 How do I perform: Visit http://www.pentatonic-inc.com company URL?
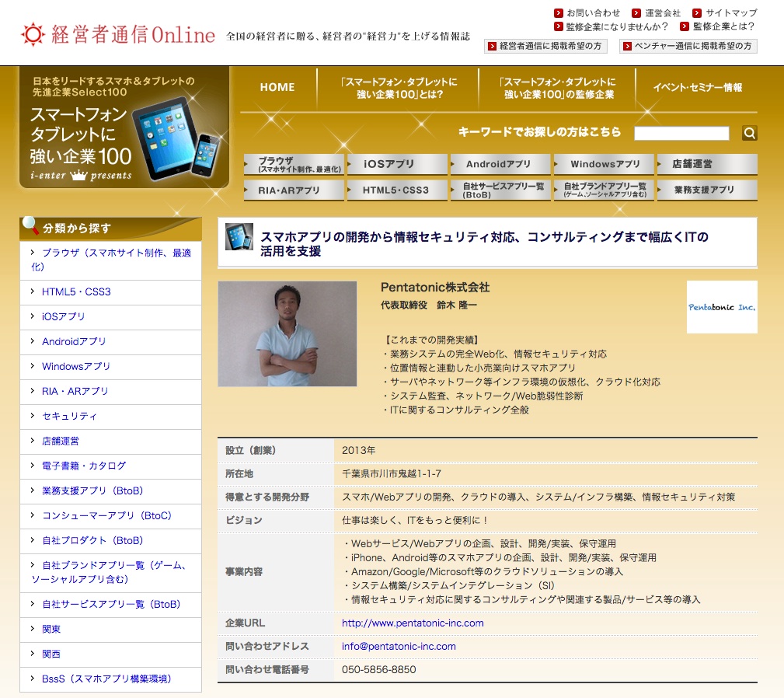pyautogui.click(x=413, y=623)
